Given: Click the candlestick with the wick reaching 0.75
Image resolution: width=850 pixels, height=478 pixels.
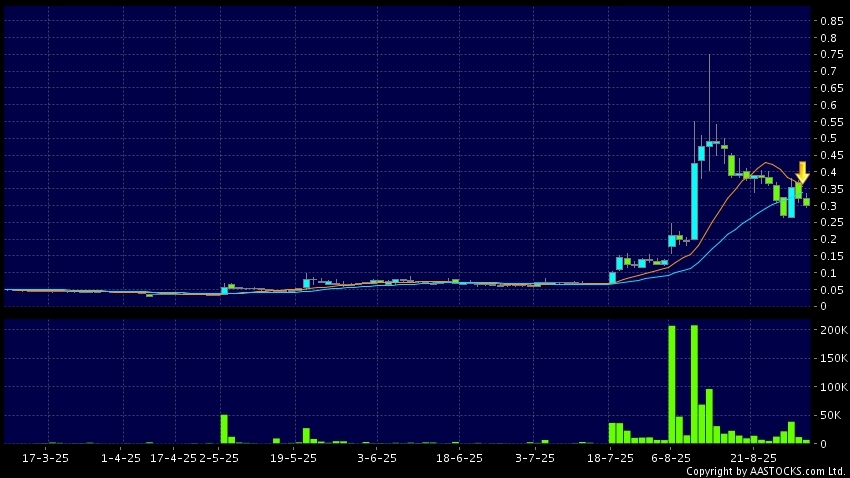Looking at the screenshot, I should coord(709,144).
